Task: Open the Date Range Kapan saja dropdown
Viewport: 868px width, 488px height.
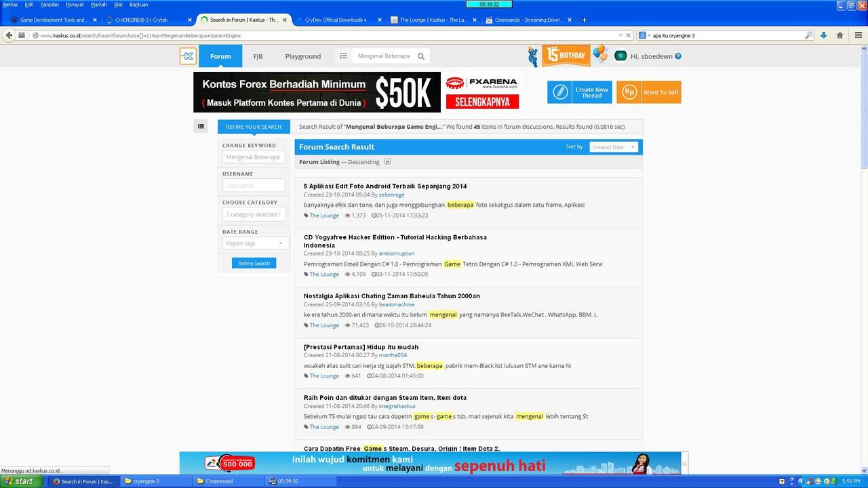Action: 254,243
